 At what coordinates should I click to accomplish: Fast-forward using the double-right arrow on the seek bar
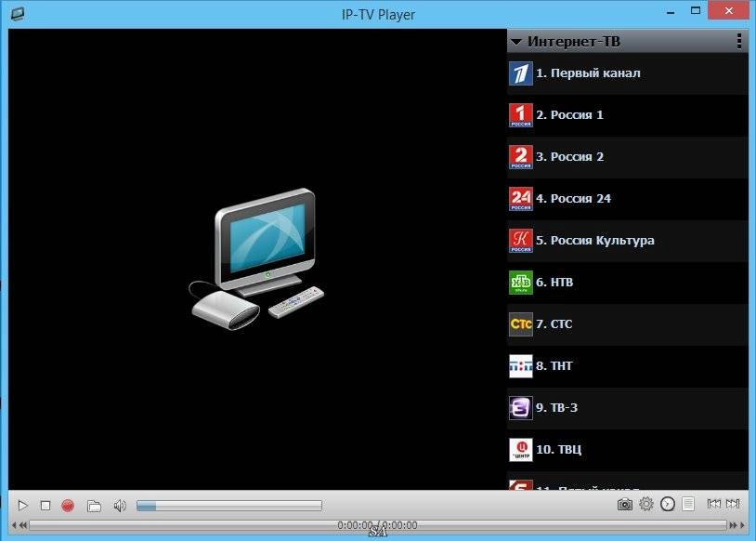[x=733, y=525]
